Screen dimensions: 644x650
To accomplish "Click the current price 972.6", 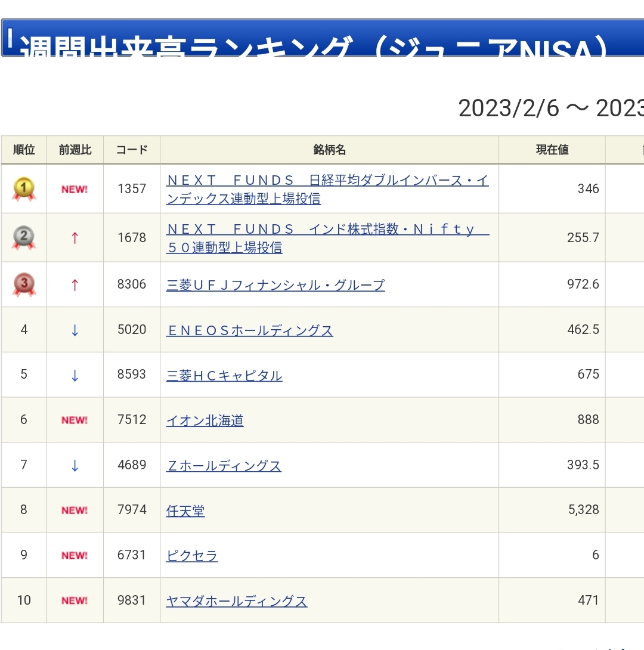I will tap(583, 284).
